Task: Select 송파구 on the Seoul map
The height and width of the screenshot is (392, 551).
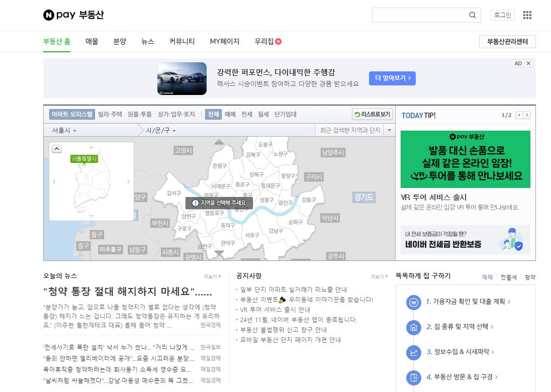Action: (x=295, y=222)
